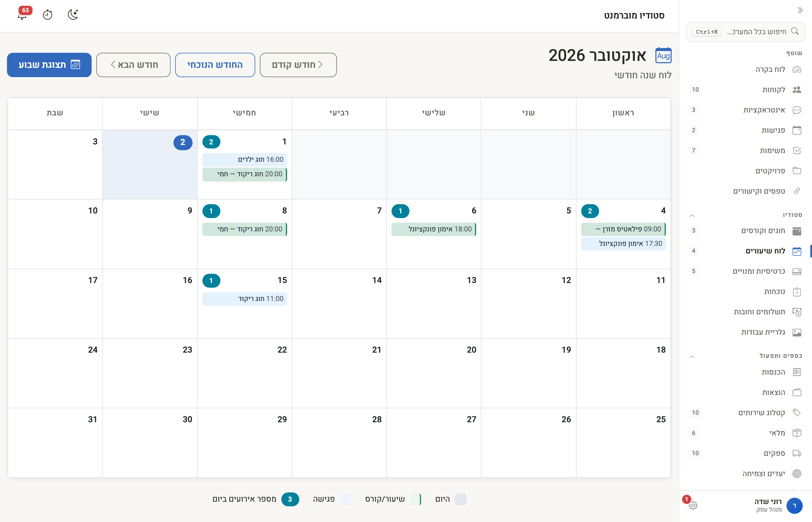The height and width of the screenshot is (522, 812).
Task: Open חוגים וקורסים in the sidebar
Action: point(745,231)
